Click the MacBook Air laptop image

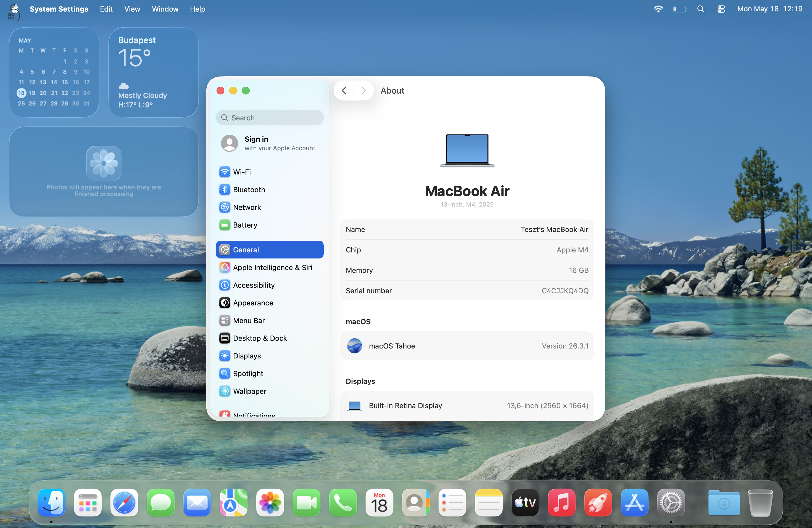(x=467, y=150)
